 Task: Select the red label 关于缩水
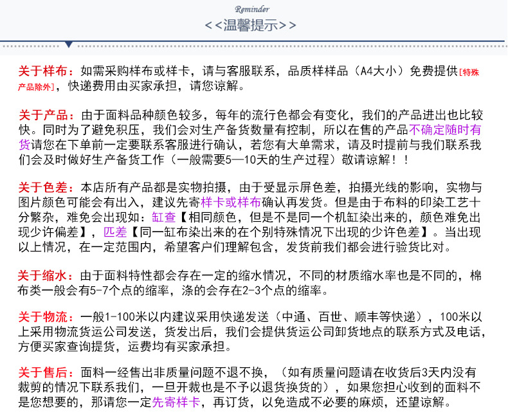point(42,276)
